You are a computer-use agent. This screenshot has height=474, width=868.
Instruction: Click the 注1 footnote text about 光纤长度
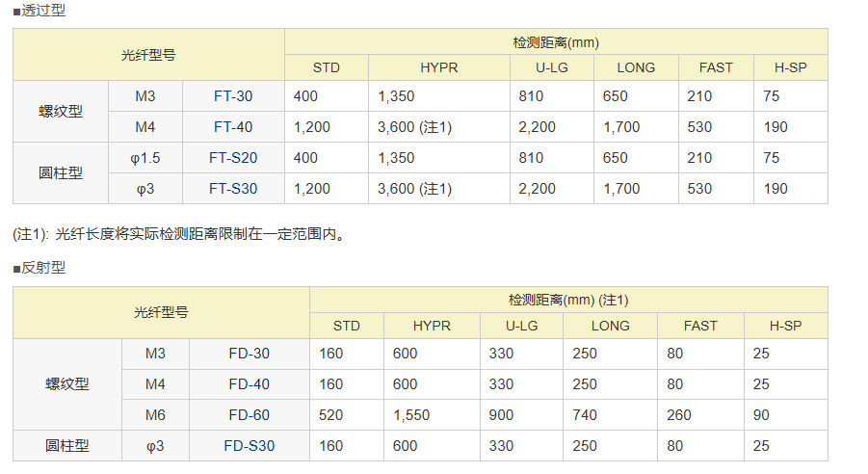[x=180, y=234]
